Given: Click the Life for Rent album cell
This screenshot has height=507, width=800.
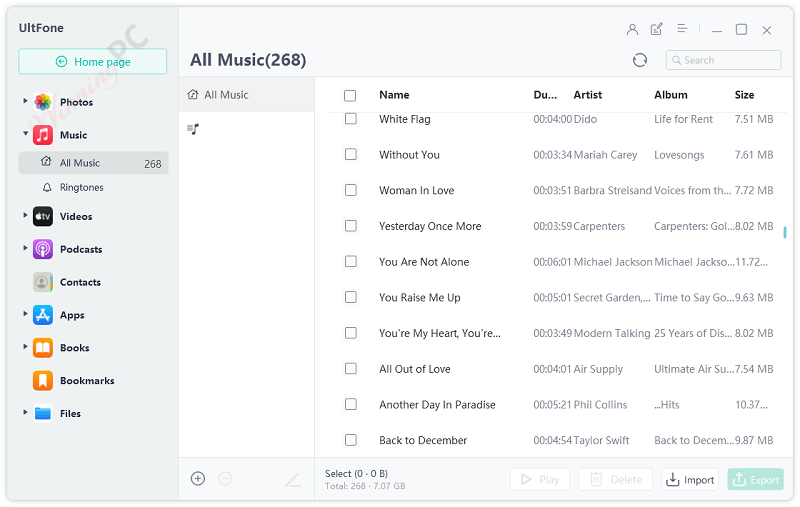Looking at the screenshot, I should 683,119.
